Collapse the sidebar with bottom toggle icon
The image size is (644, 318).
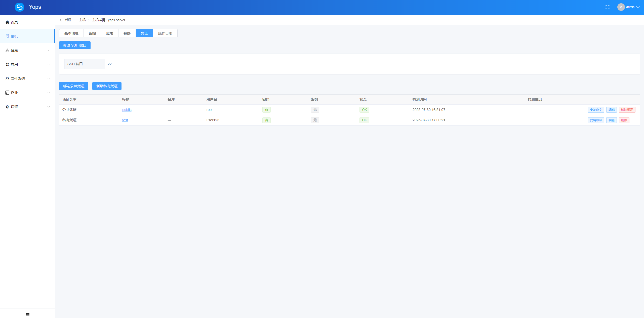pos(28,315)
